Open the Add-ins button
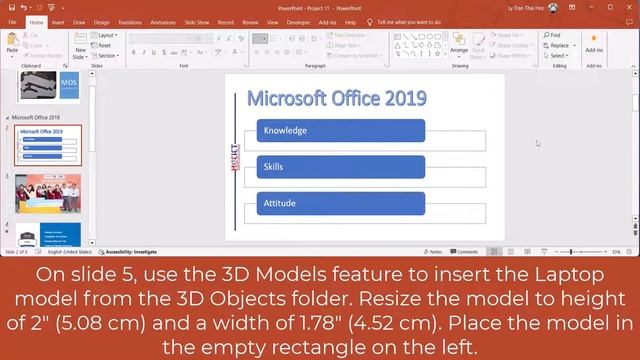640x360 pixels. tap(594, 43)
